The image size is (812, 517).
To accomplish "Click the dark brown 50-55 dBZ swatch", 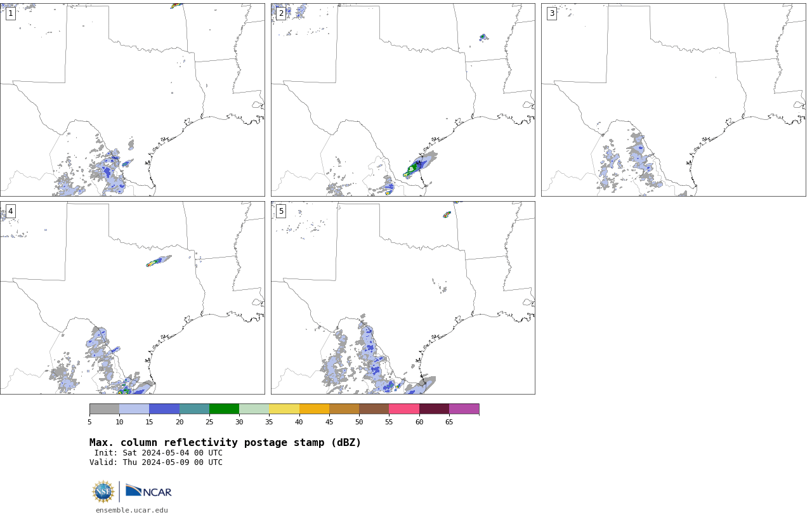I will pos(374,409).
